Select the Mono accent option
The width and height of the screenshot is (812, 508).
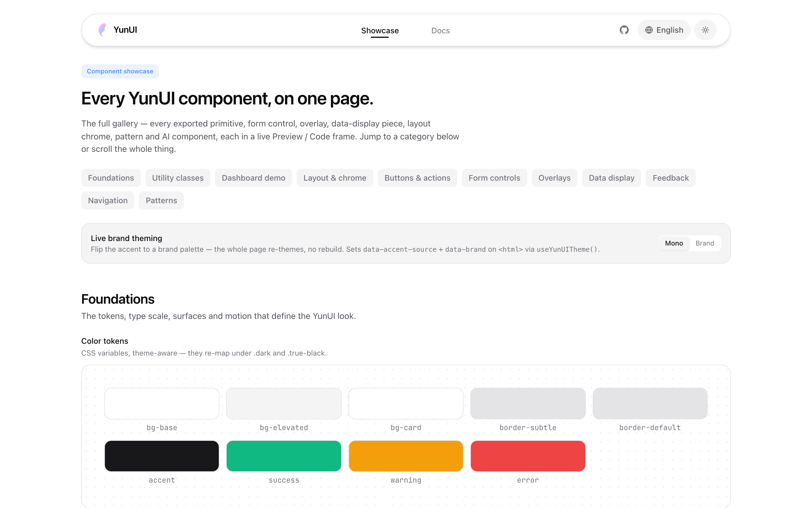674,243
